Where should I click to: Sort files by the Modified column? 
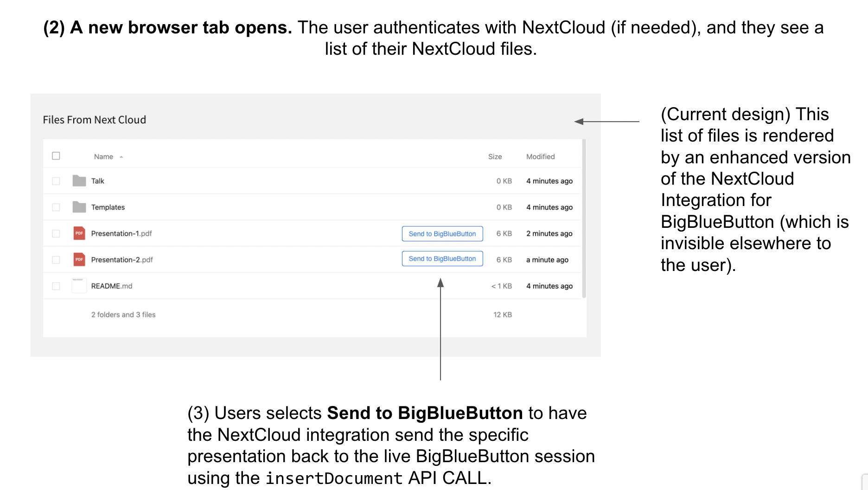(x=540, y=156)
